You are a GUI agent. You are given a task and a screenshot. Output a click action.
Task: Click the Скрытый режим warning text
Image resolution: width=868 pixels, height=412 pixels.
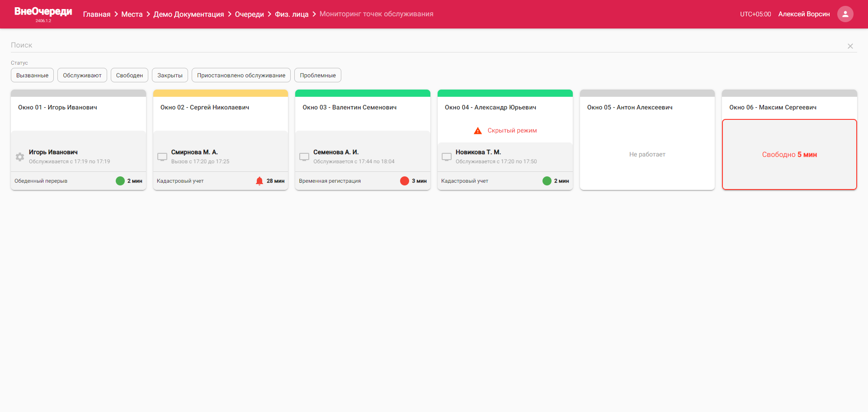tap(512, 131)
